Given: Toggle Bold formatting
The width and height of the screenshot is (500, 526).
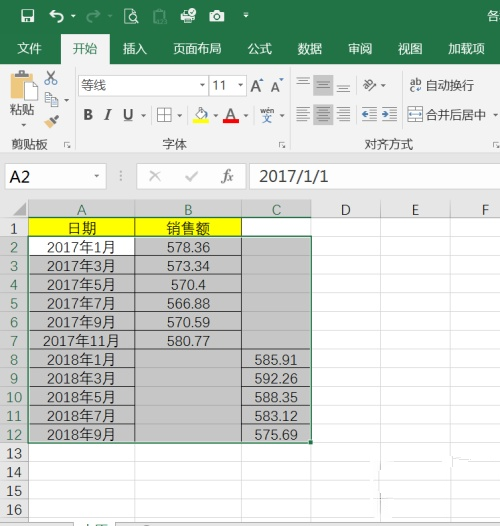Looking at the screenshot, I should (88, 115).
